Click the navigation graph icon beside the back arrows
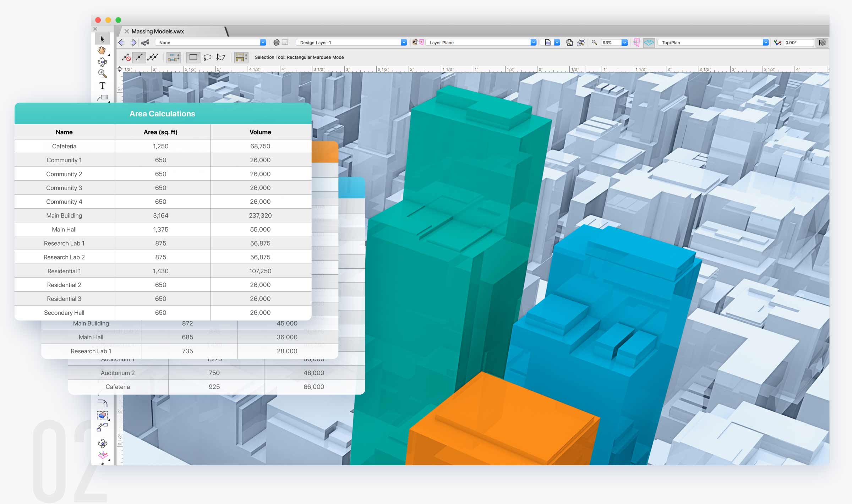This screenshot has height=504, width=852. point(144,42)
